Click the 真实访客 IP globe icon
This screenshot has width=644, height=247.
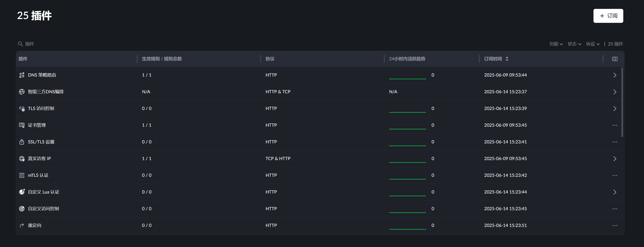point(22,159)
